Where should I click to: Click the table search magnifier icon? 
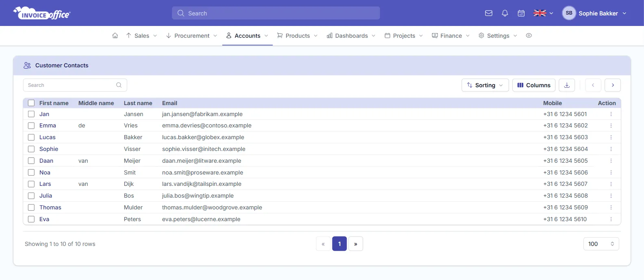coord(119,85)
